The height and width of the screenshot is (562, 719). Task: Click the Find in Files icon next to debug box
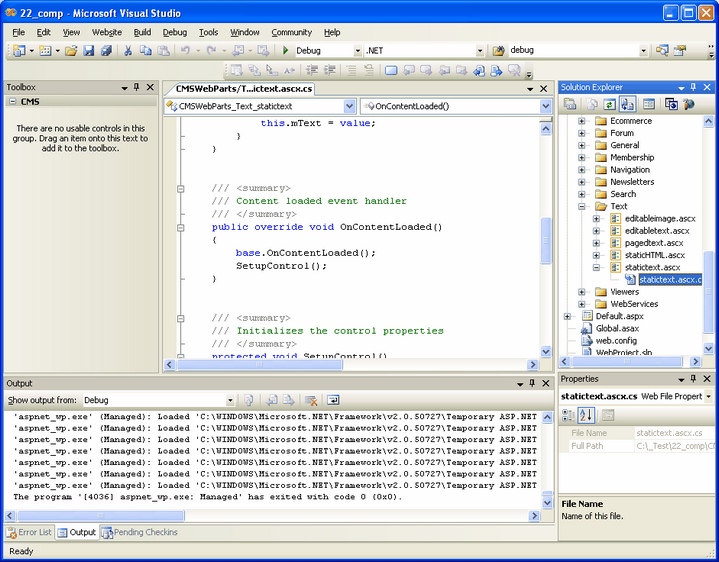pyautogui.click(x=498, y=50)
